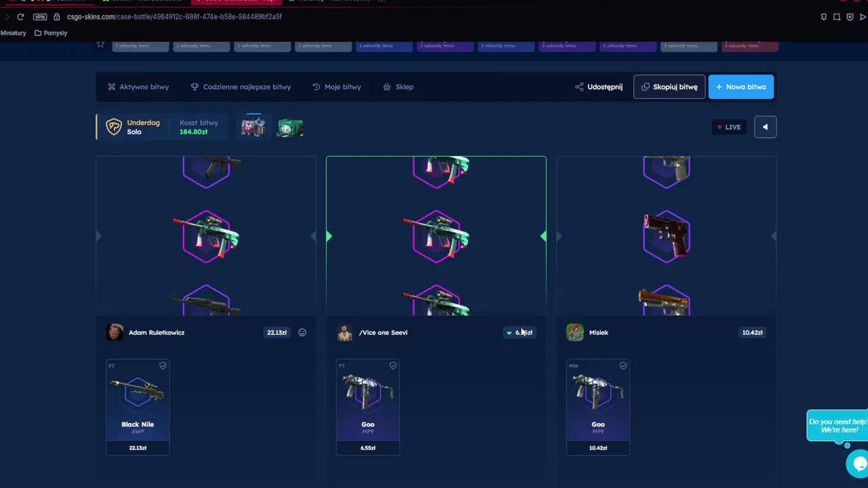Image resolution: width=868 pixels, height=488 pixels.
Task: Click the 6.55zł price on Goo card
Action: [x=368, y=447]
